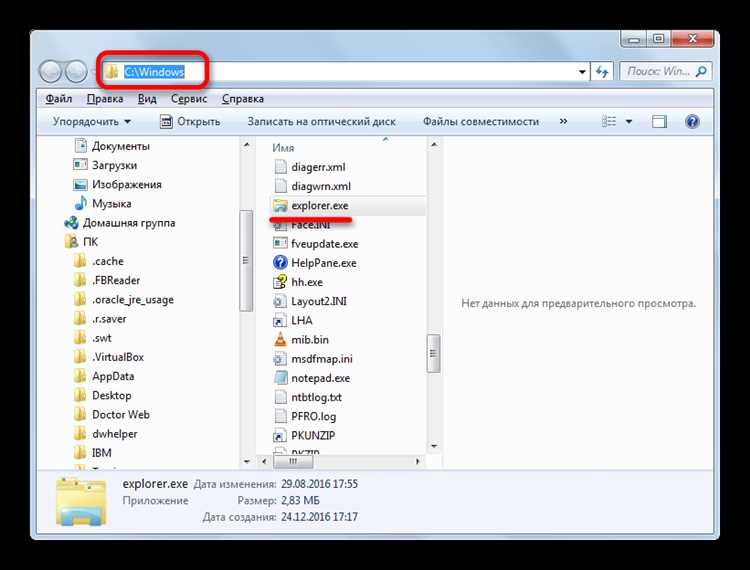Select the Музыка library
This screenshot has height=570, width=750.
click(111, 204)
